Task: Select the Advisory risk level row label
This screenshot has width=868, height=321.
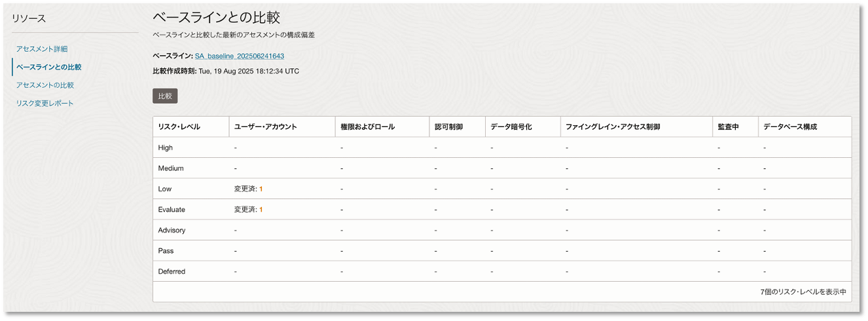Action: pos(172,231)
